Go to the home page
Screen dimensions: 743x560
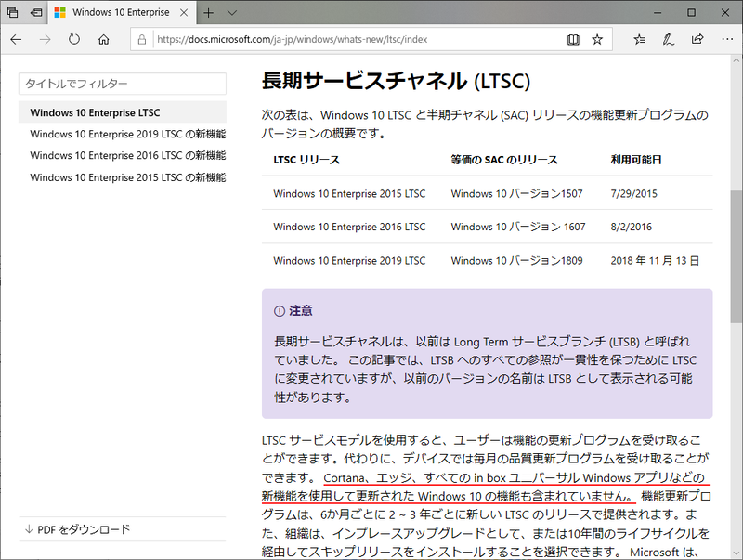point(104,39)
